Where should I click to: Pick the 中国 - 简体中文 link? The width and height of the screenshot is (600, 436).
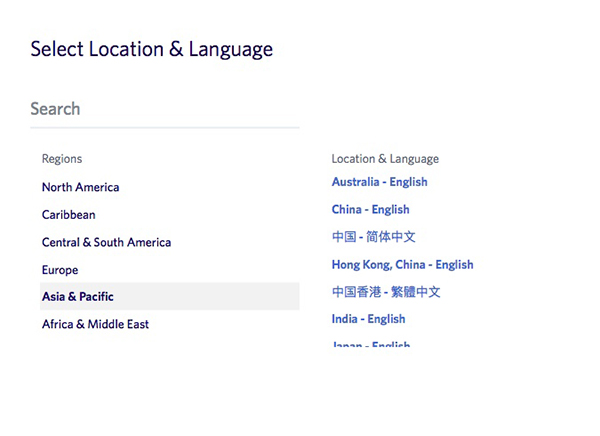pyautogui.click(x=373, y=237)
